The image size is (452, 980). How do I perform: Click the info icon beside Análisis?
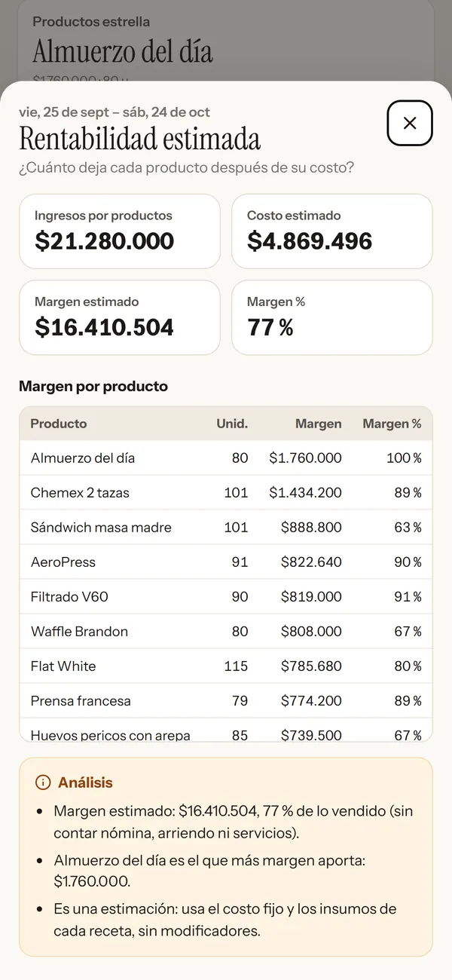(43, 782)
